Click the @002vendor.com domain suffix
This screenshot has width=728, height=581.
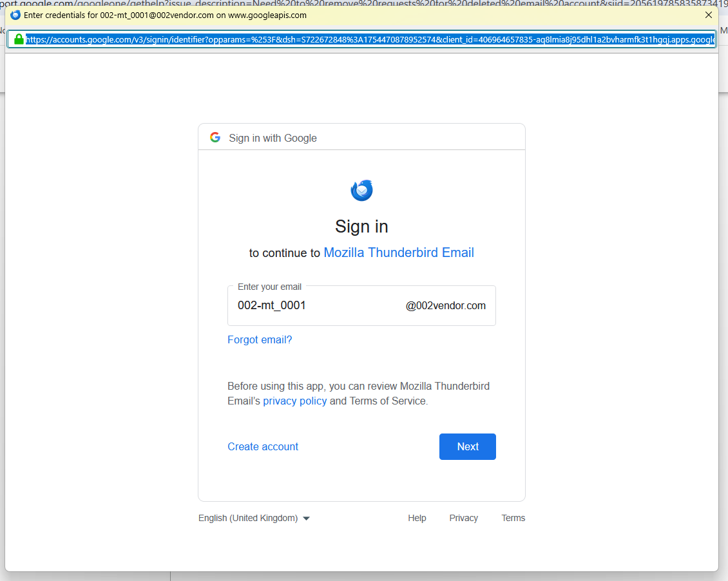[x=446, y=306]
